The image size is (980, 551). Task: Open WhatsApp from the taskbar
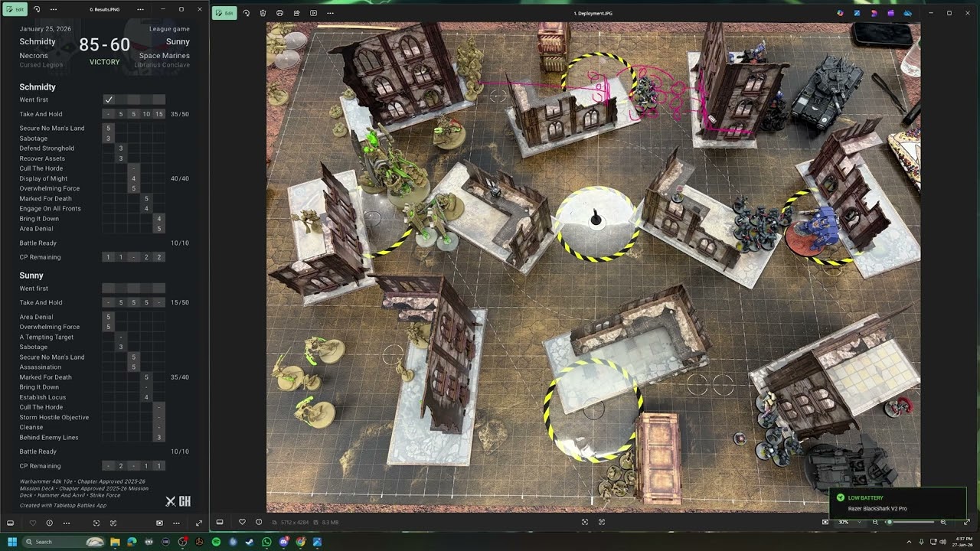pyautogui.click(x=266, y=542)
